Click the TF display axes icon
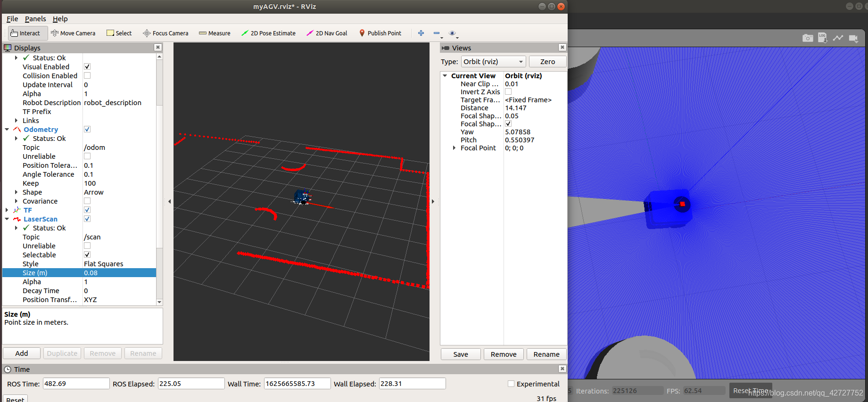 17,210
